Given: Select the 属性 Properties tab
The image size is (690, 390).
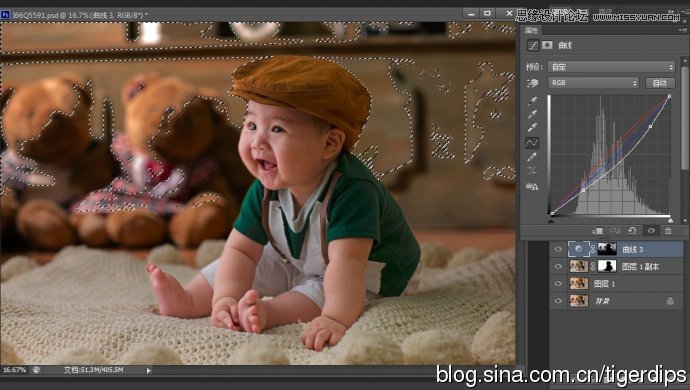Looking at the screenshot, I should pos(532,30).
